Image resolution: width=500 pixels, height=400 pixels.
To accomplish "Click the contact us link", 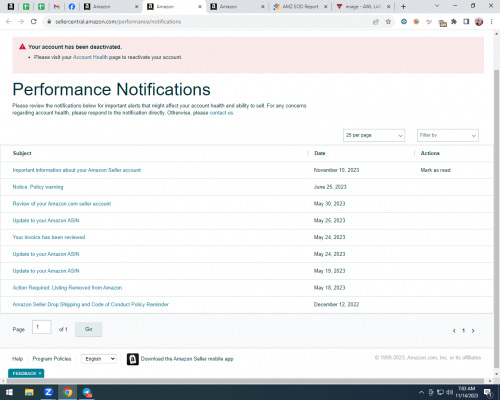I will tap(221, 113).
